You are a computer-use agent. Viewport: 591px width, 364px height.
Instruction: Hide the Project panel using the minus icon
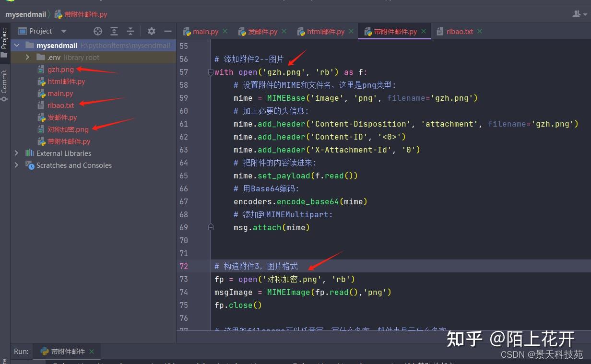coord(166,31)
